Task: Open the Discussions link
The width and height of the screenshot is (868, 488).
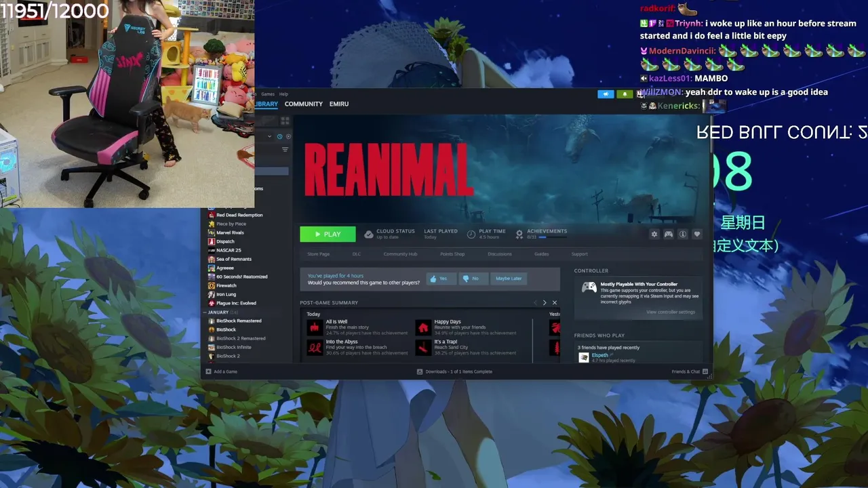Action: click(500, 254)
